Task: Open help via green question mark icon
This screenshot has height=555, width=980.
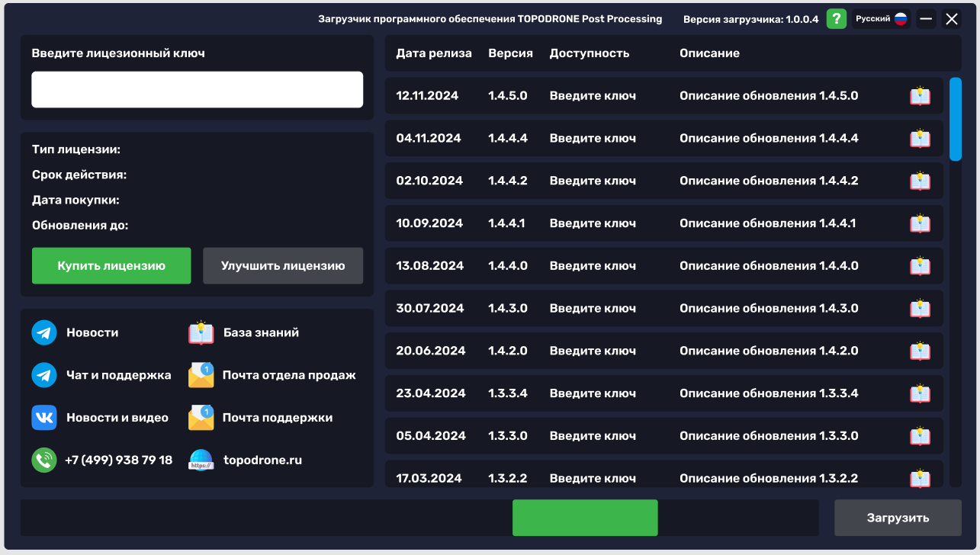Action: [x=837, y=19]
